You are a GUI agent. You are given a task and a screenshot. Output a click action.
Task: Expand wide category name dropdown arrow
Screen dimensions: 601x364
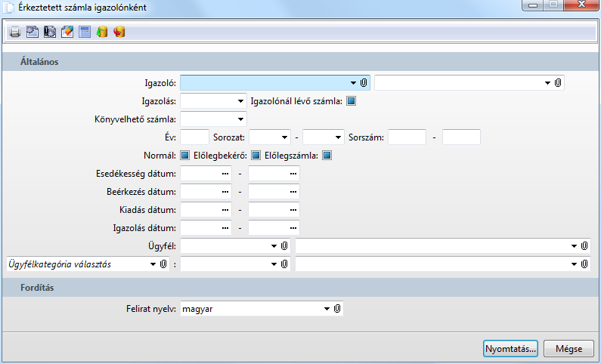(575, 264)
